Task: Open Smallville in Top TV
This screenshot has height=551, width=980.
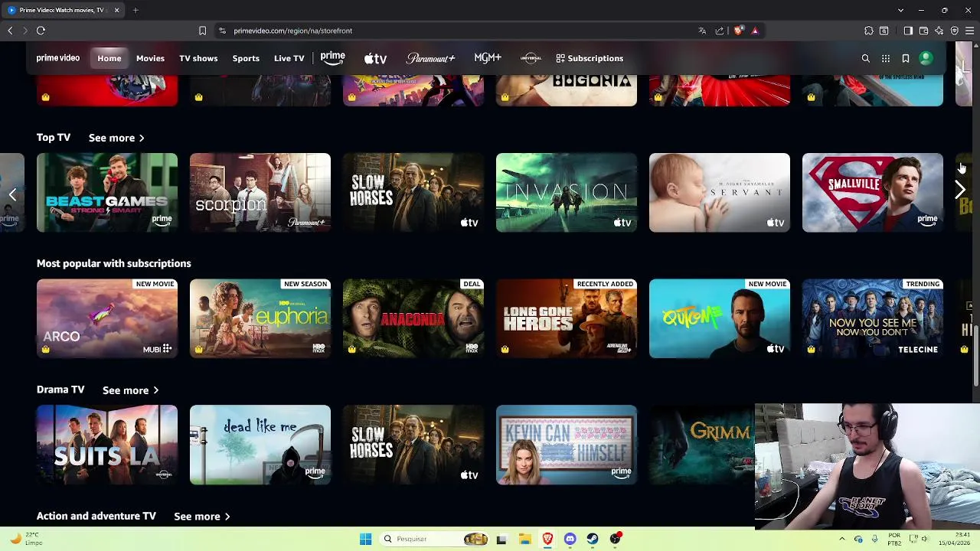Action: tap(873, 192)
